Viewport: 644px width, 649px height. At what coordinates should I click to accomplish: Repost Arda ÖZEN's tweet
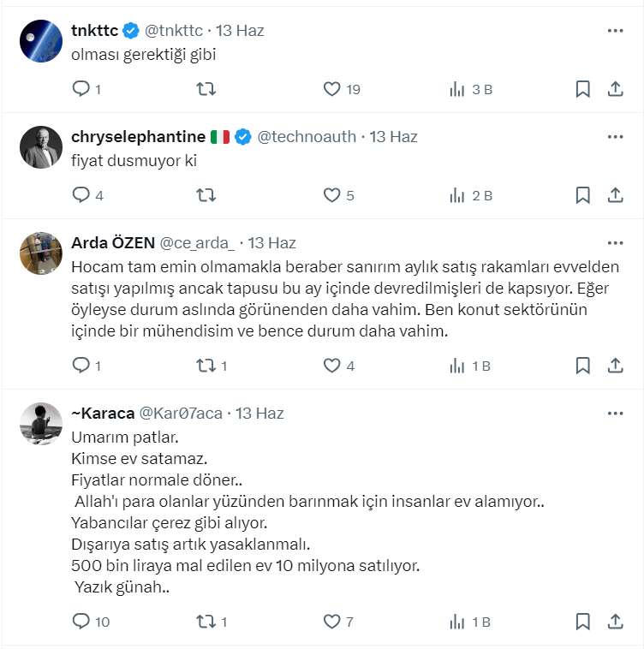point(206,366)
